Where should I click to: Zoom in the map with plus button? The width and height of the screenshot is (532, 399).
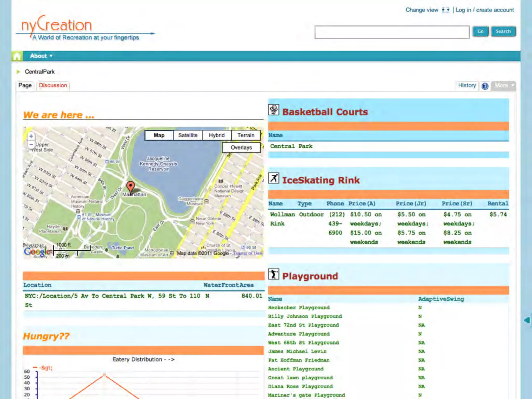pos(31,136)
